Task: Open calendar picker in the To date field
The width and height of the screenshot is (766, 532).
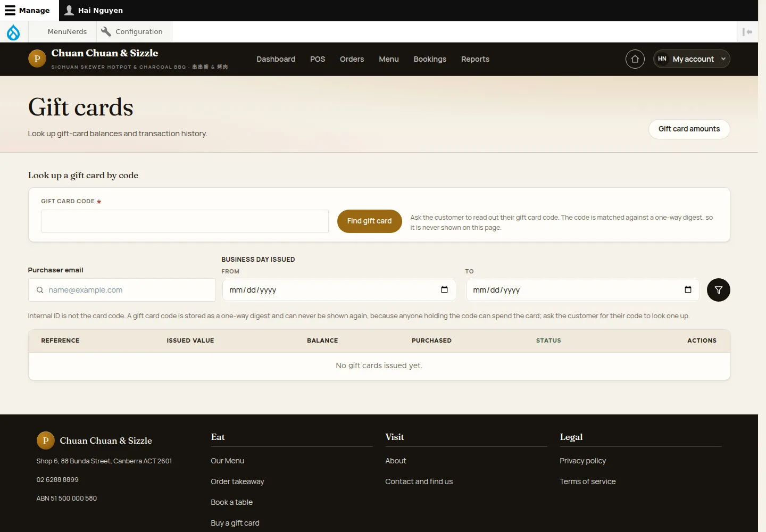Action: [x=688, y=290]
